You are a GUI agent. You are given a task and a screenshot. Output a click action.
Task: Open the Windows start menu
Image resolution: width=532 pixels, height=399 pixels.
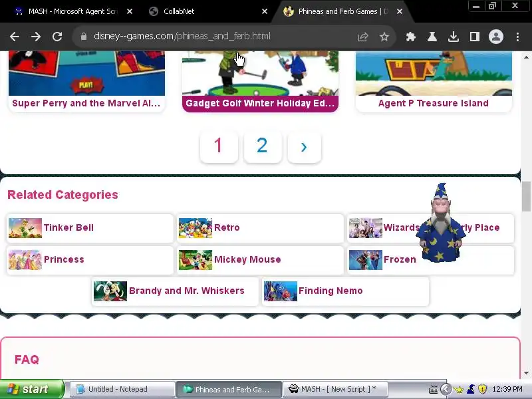(32, 389)
